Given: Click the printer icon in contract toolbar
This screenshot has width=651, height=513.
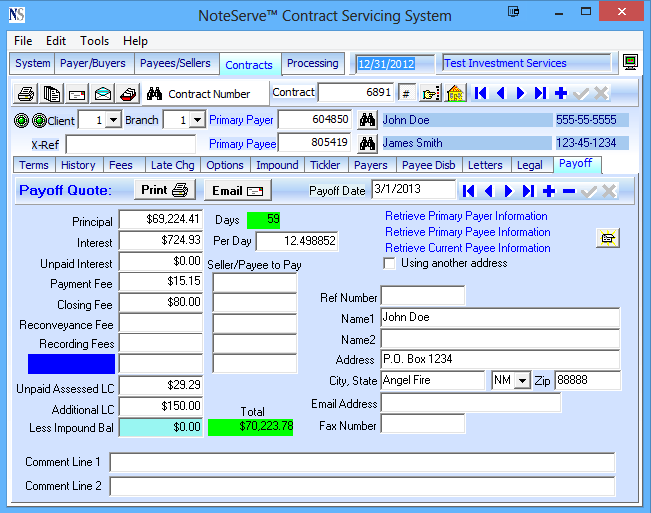Looking at the screenshot, I should click(x=26, y=94).
